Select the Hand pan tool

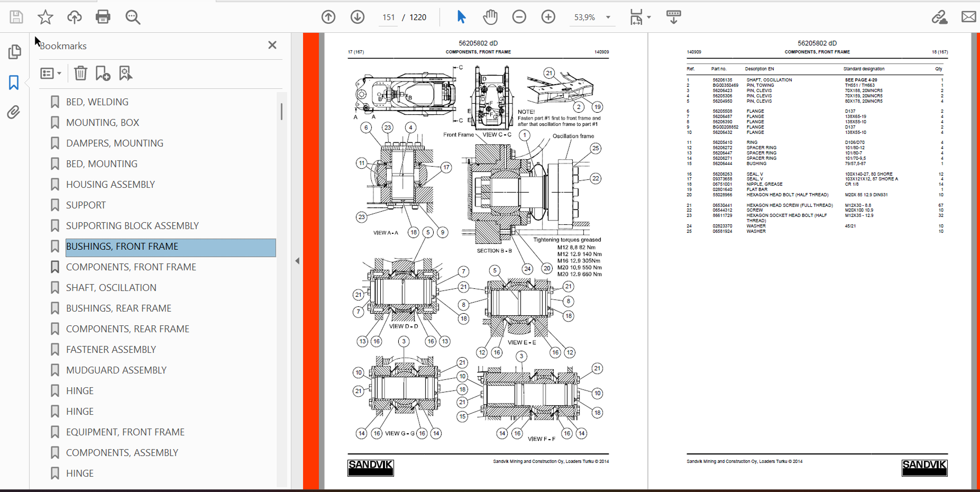490,17
